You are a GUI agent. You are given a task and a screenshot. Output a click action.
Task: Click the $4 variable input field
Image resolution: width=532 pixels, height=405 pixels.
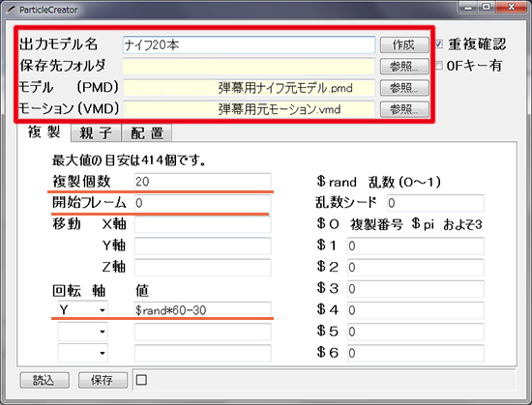(x=416, y=310)
